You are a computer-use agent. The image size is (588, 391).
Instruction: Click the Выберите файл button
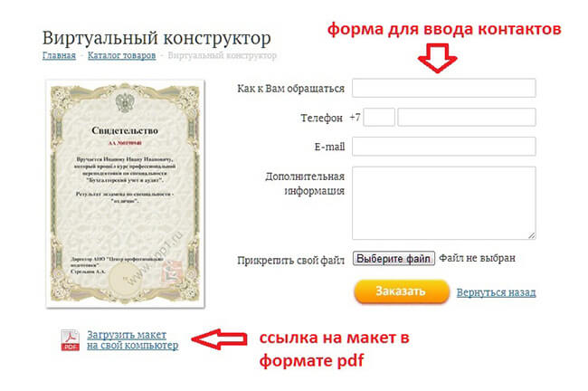pyautogui.click(x=394, y=259)
